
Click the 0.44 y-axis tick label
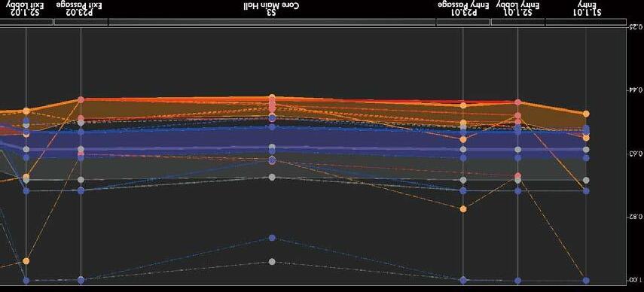click(x=635, y=90)
